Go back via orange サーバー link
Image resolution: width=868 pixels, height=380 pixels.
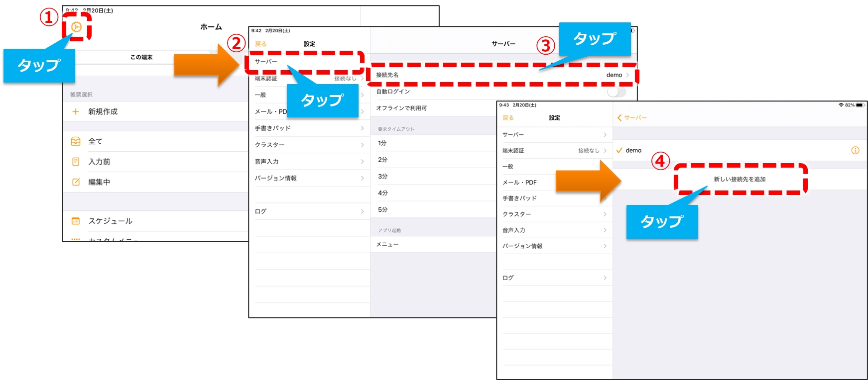point(632,118)
